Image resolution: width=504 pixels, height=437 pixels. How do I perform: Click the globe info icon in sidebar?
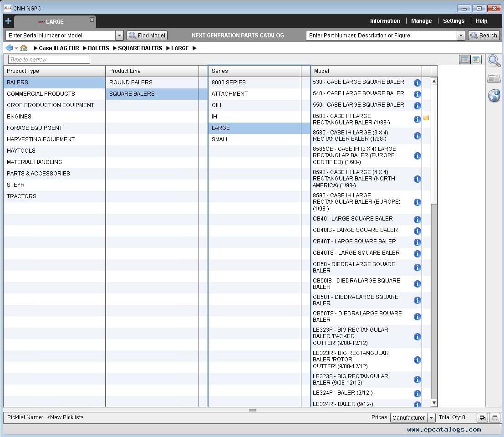click(x=494, y=96)
